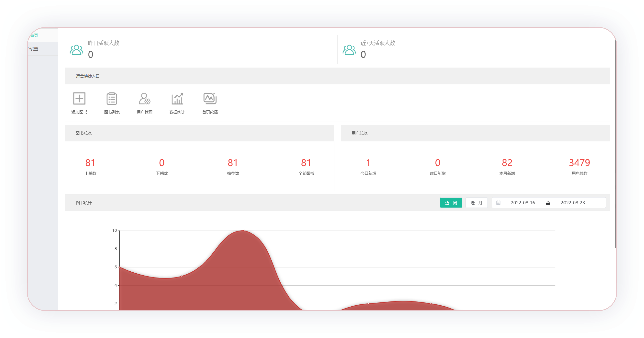Click the 82 value above 本月新增
This screenshot has height=338, width=644.
point(507,163)
